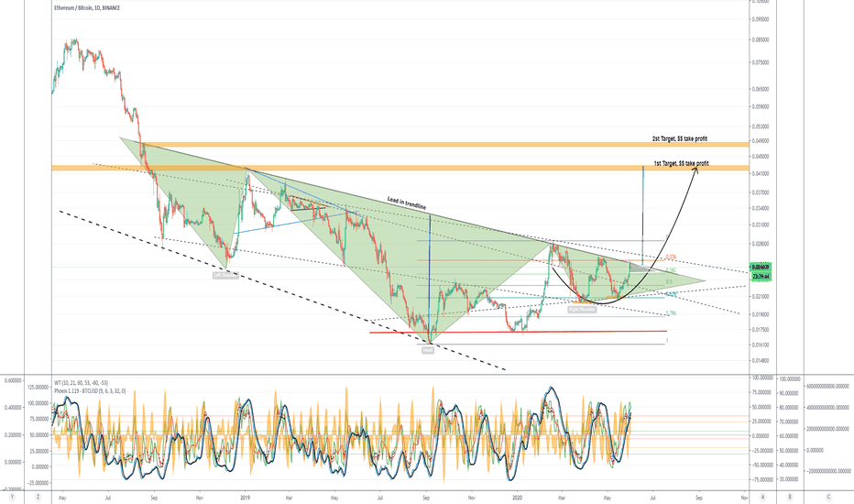854x504 pixels.
Task: Click the Z scale button on the bottom axis
Action: coord(38,497)
